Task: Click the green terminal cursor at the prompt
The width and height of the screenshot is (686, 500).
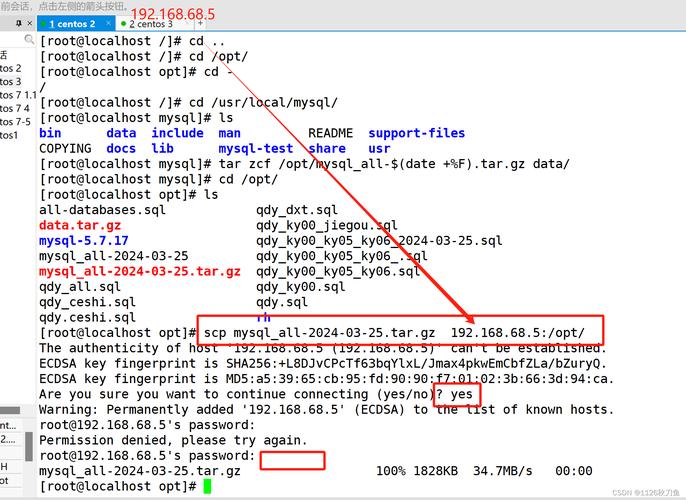Action: coord(207,486)
